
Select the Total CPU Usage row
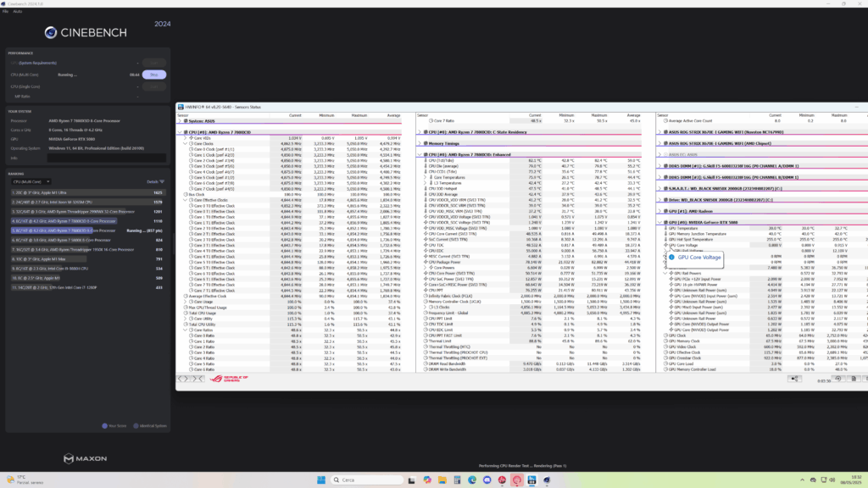click(x=289, y=313)
